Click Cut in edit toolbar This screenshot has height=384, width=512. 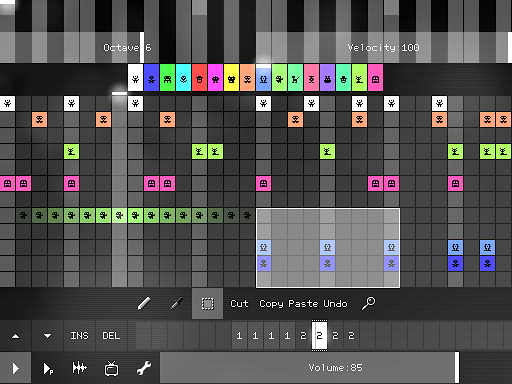coord(239,304)
